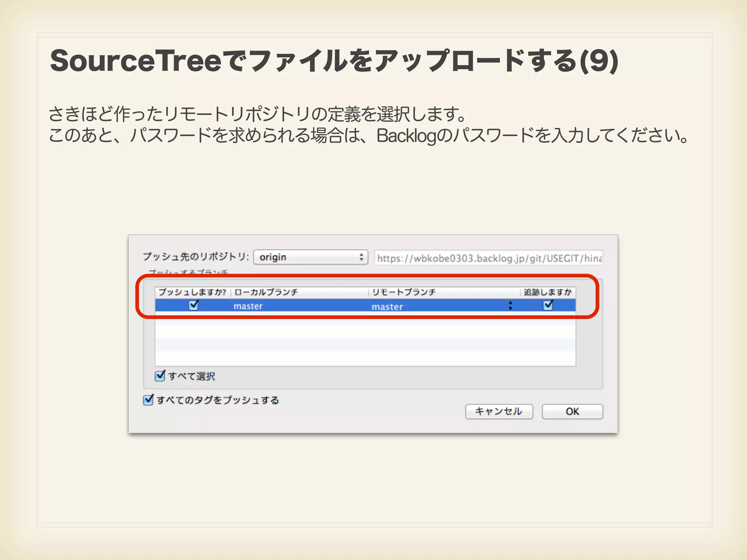Select master text in リモートブランチ column
Image resolution: width=747 pixels, height=560 pixels.
tap(387, 307)
